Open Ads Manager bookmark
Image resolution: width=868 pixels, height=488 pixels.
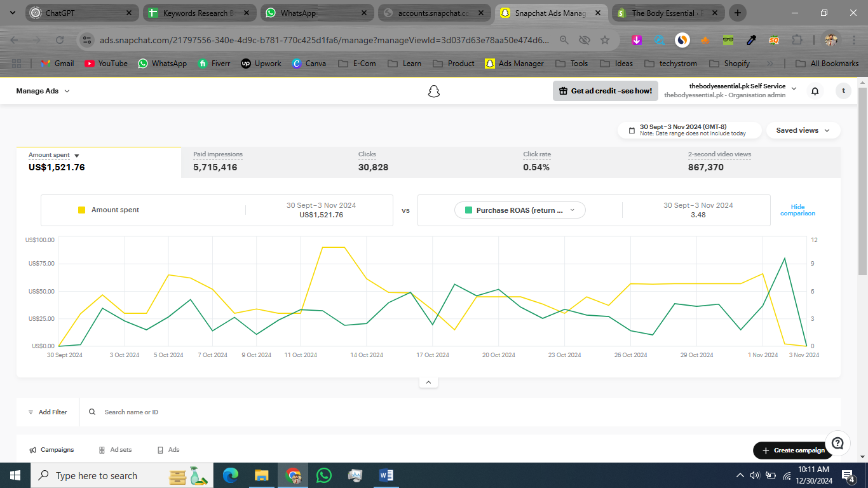click(514, 64)
